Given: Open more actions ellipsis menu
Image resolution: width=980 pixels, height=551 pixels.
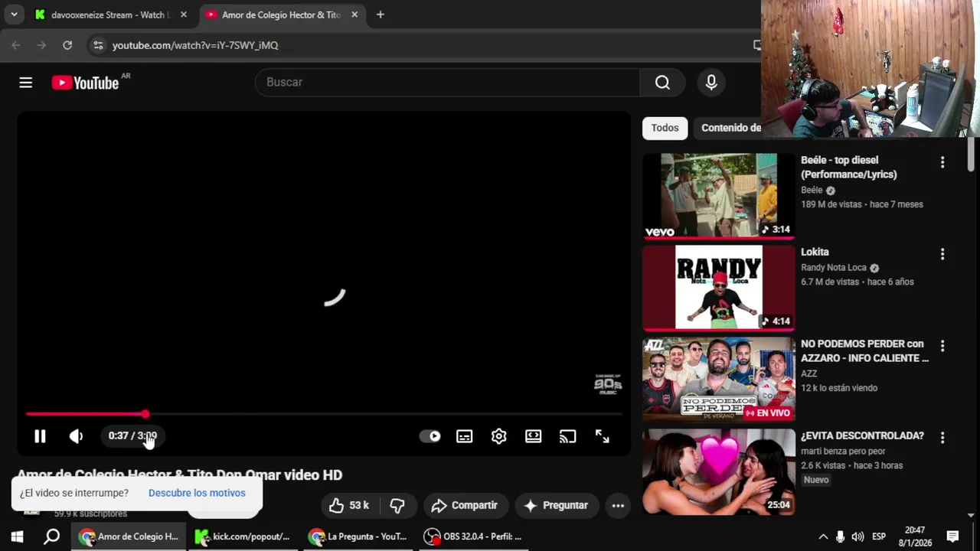Looking at the screenshot, I should (x=618, y=505).
